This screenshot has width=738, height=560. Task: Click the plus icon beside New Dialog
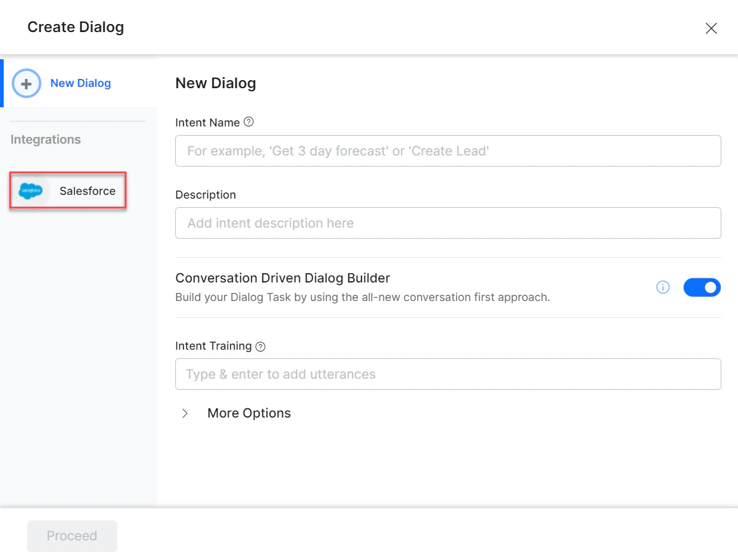26,83
